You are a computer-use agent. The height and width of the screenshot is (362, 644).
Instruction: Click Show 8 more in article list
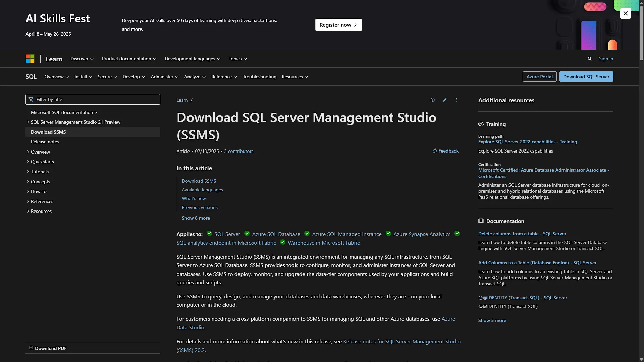point(196,218)
